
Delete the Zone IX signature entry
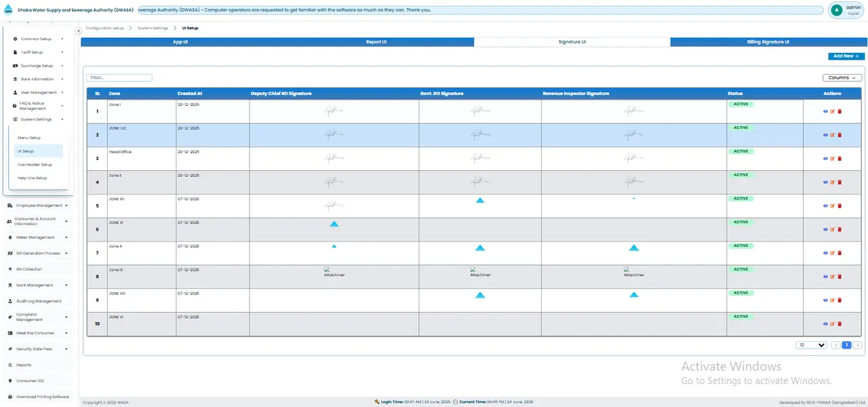840,277
